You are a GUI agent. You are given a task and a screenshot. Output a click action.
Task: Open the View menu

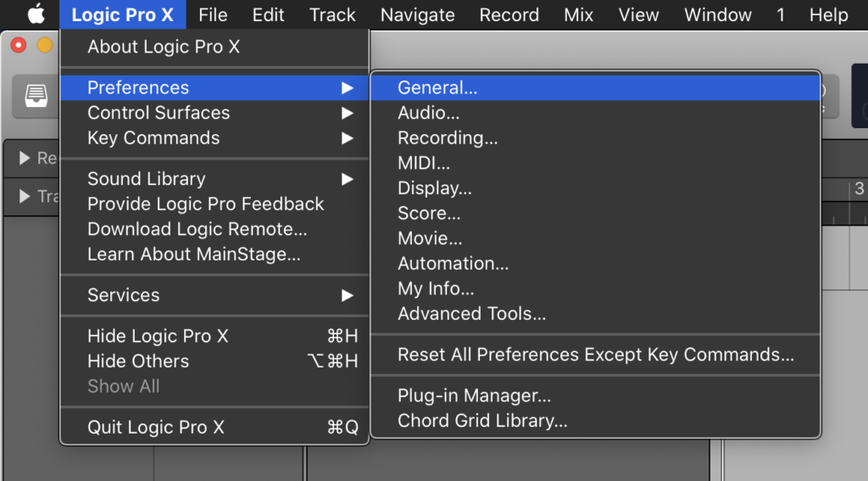pos(638,14)
